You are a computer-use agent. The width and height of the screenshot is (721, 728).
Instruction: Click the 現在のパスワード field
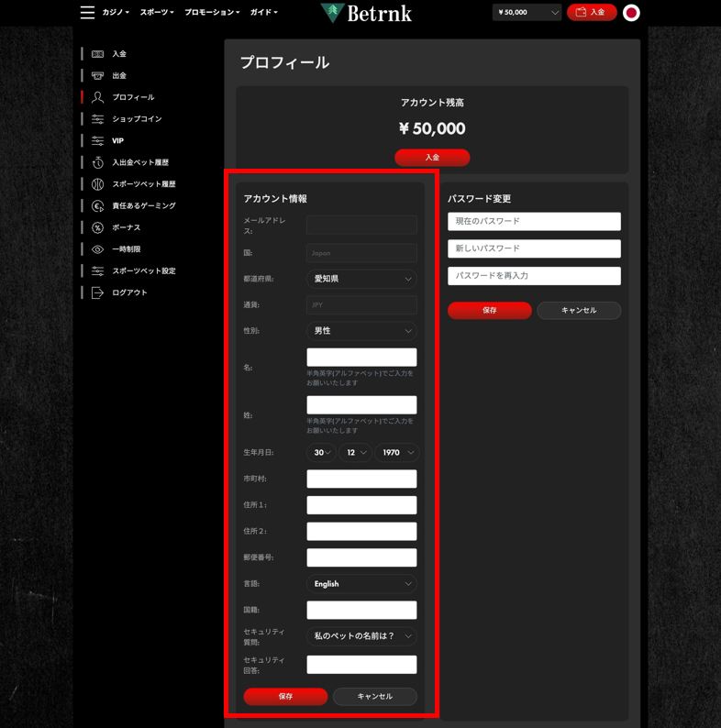[x=534, y=222]
